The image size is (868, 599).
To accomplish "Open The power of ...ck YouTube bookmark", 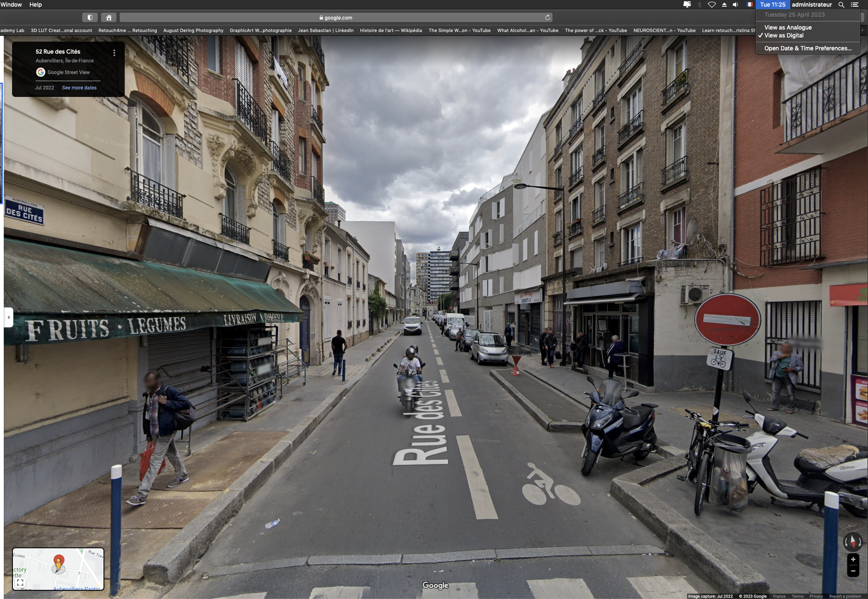I will pyautogui.click(x=596, y=30).
